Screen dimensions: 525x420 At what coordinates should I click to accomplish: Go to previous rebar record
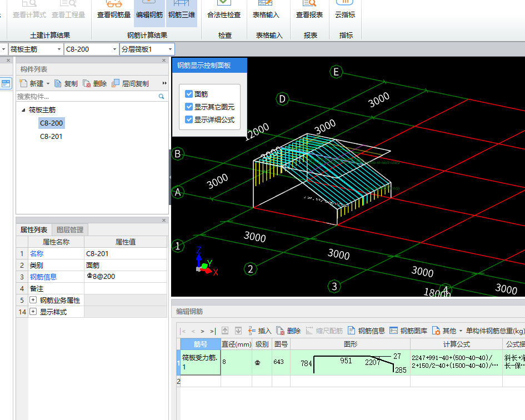tap(193, 331)
